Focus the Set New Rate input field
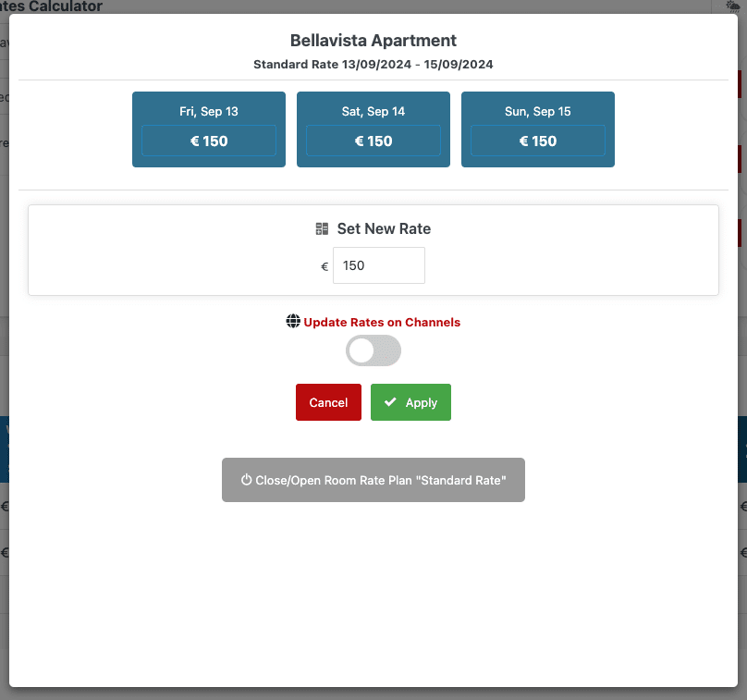Screen dimensions: 747x700 tap(379, 265)
